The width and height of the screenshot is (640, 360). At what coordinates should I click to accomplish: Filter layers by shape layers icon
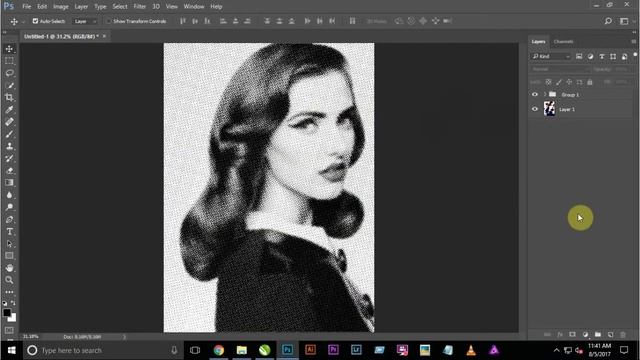[613, 56]
